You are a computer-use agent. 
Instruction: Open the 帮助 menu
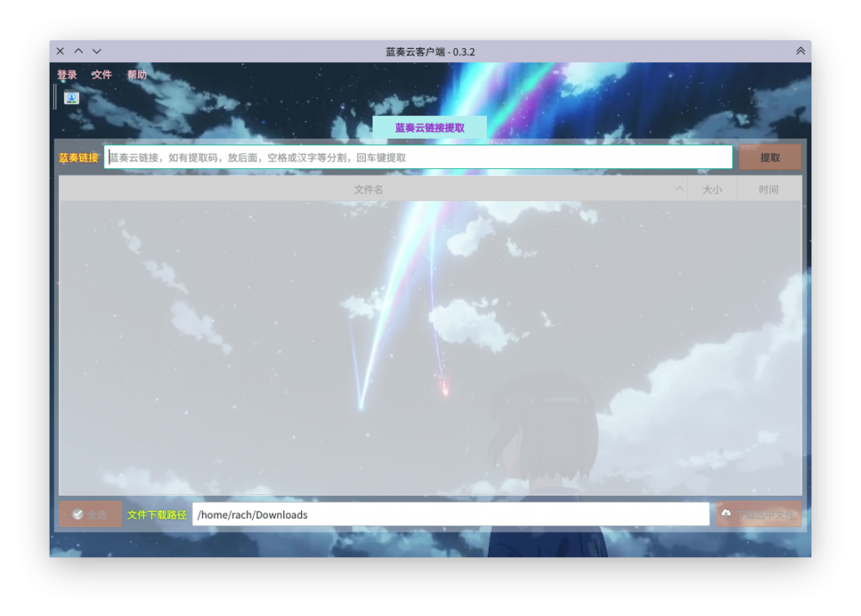(x=137, y=75)
